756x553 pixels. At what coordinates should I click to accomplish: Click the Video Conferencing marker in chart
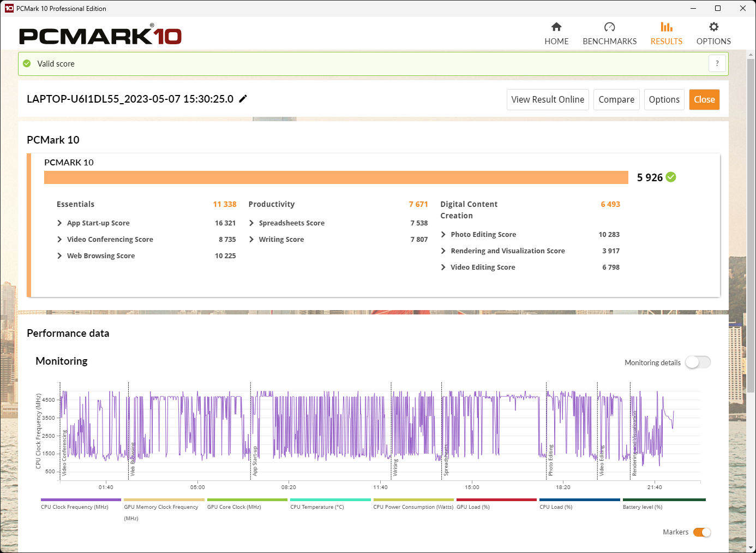point(64,453)
